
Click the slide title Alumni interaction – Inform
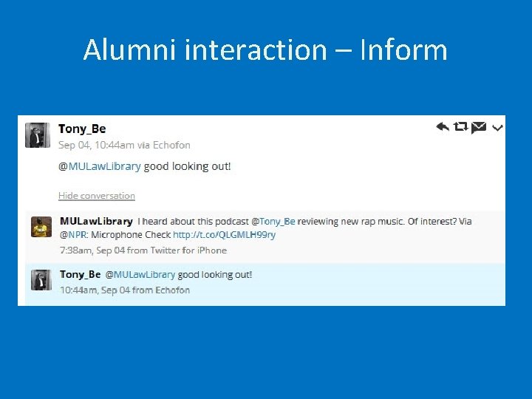(x=265, y=50)
